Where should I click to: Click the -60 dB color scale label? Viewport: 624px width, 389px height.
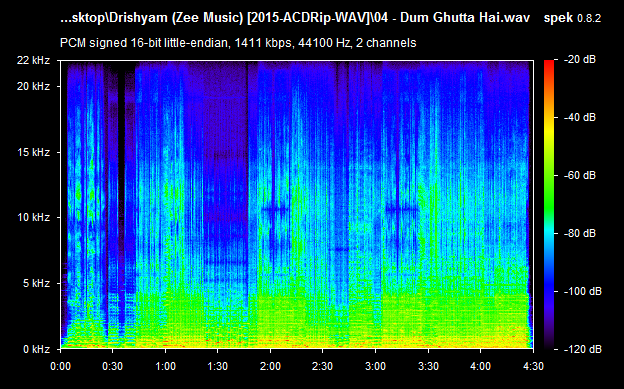pos(580,175)
